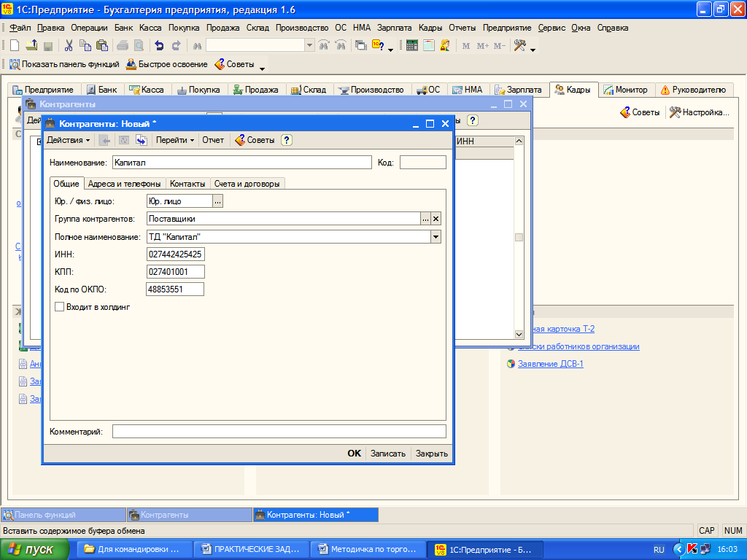Open the Файл menu
This screenshot has width=747, height=560.
(x=20, y=28)
